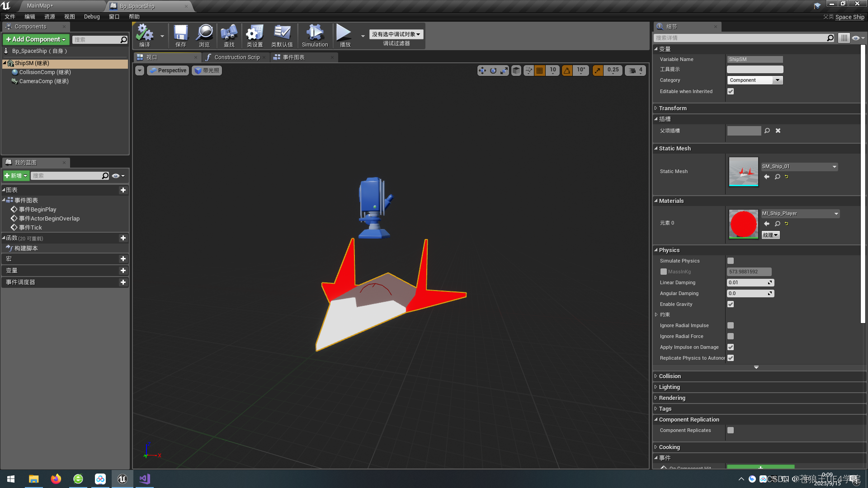Screen dimensions: 868x488
Task: Switch to the 事件图表 event graph tab
Action: pos(294,57)
